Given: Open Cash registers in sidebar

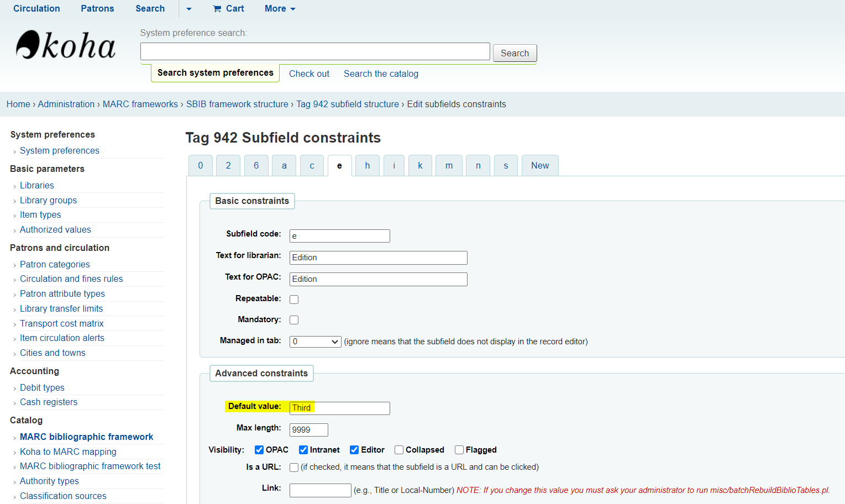Looking at the screenshot, I should [x=49, y=402].
